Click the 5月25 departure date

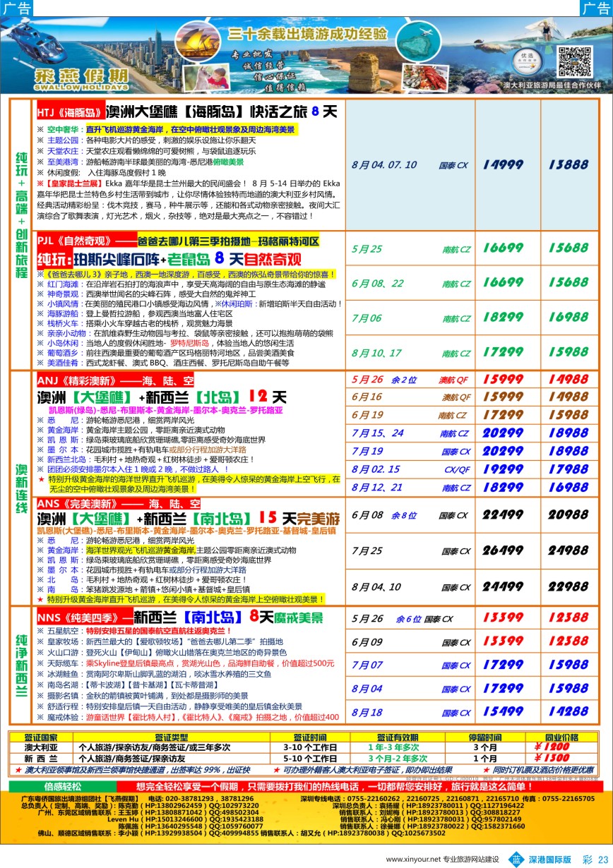point(367,249)
